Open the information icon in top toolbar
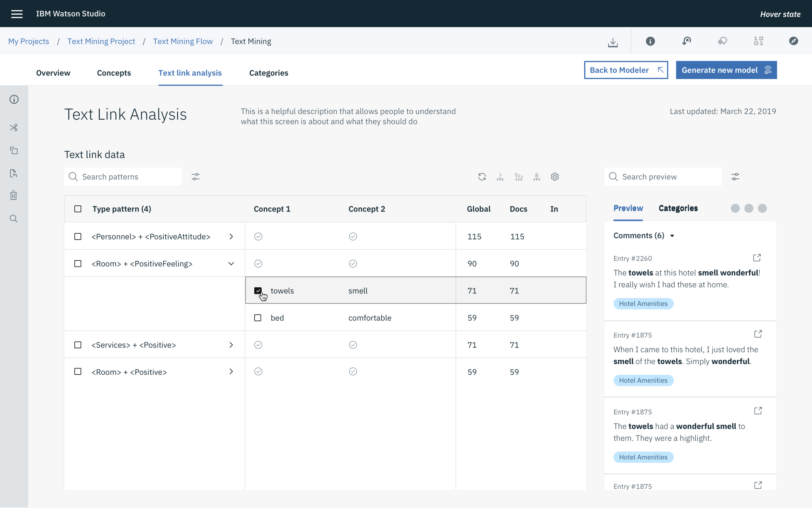The image size is (812, 508). [650, 41]
